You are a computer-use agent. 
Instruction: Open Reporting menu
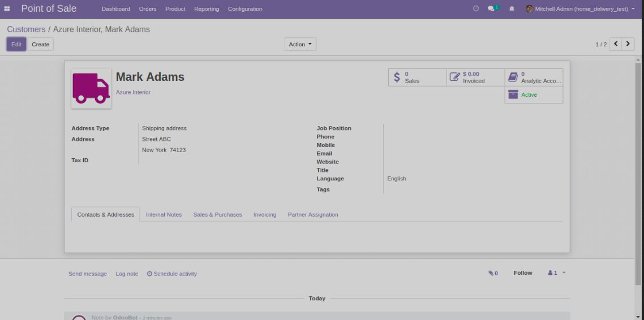click(x=207, y=8)
